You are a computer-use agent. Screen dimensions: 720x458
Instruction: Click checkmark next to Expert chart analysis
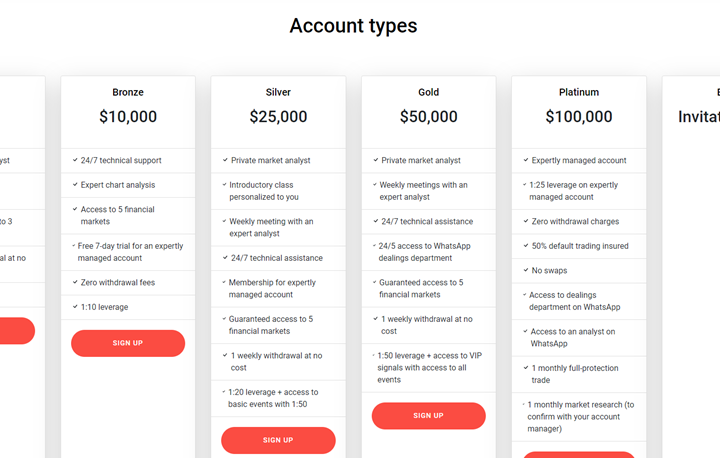pos(75,185)
